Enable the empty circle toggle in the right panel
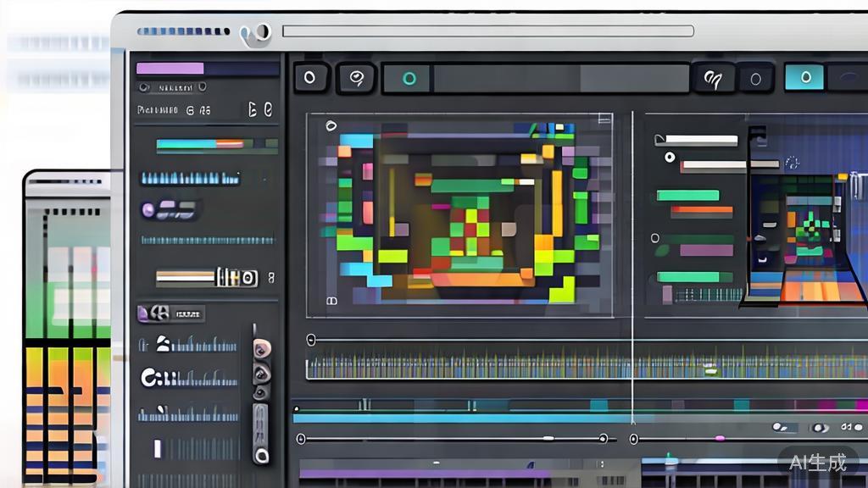Image resolution: width=868 pixels, height=488 pixels. (656, 239)
